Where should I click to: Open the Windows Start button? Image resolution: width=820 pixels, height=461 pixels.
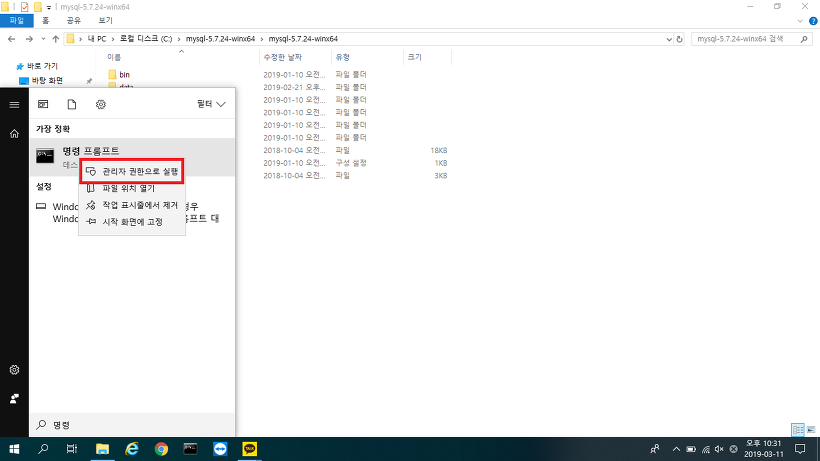14,449
